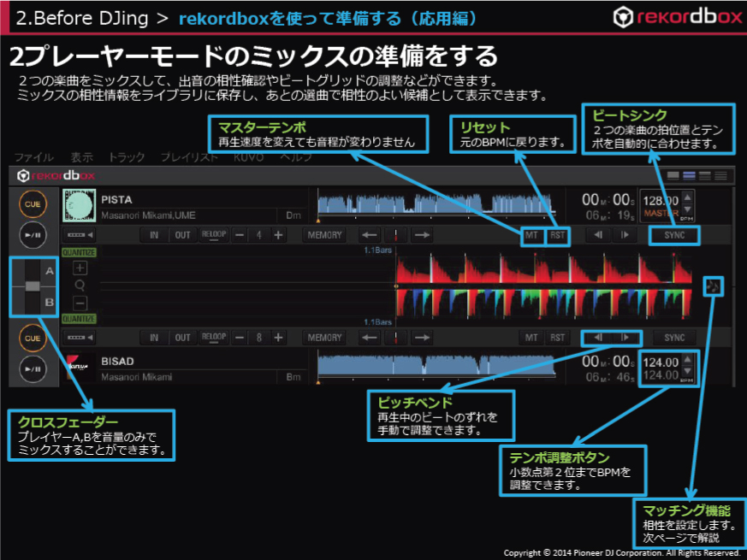Open the ファイル menu
This screenshot has width=747, height=560.
click(x=34, y=157)
